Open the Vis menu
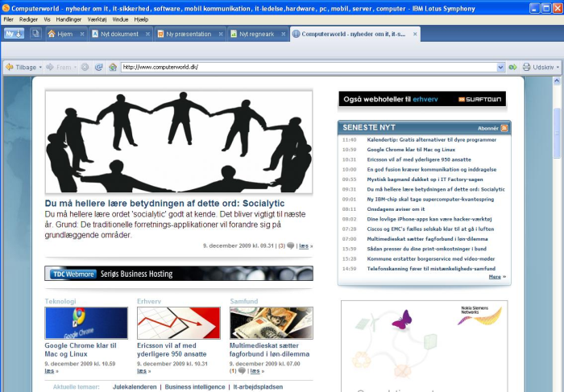564x392 pixels. pos(47,19)
